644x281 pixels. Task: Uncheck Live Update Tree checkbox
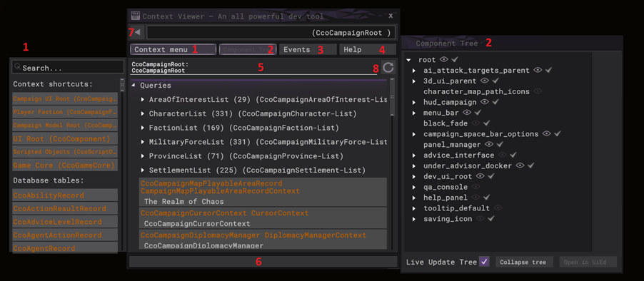(484, 262)
